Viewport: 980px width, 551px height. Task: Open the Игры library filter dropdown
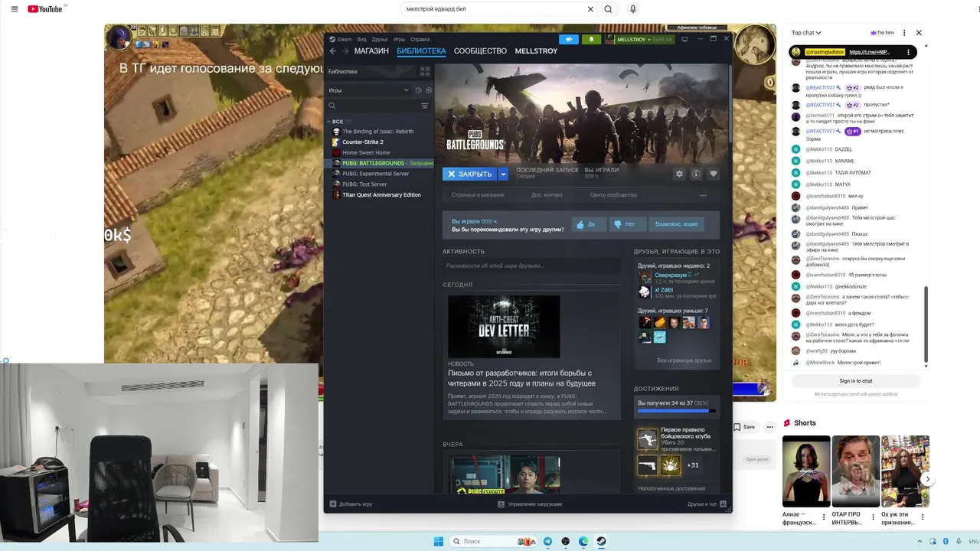pos(369,90)
